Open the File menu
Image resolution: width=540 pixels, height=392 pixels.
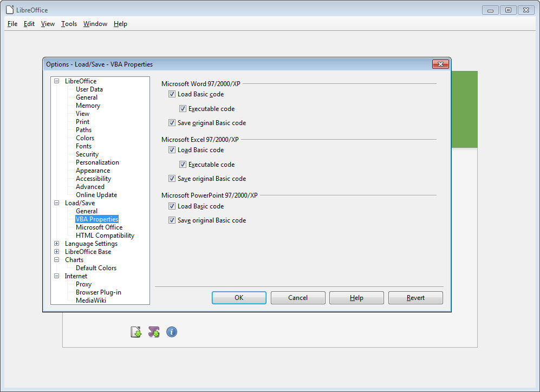pos(12,24)
